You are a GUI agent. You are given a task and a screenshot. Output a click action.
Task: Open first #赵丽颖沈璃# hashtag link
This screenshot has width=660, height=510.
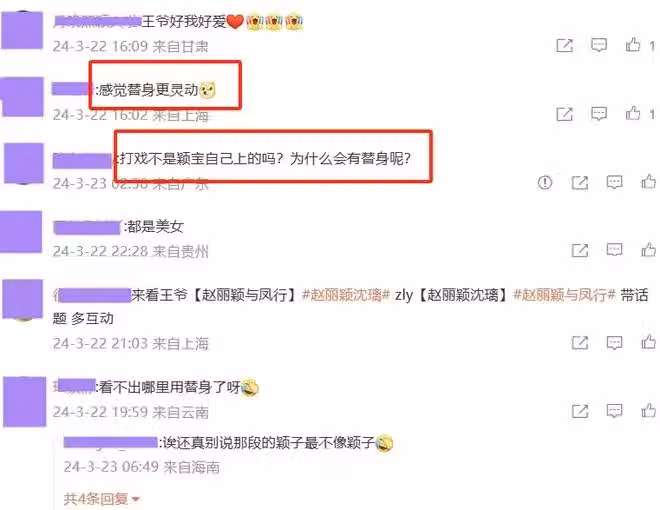point(346,295)
